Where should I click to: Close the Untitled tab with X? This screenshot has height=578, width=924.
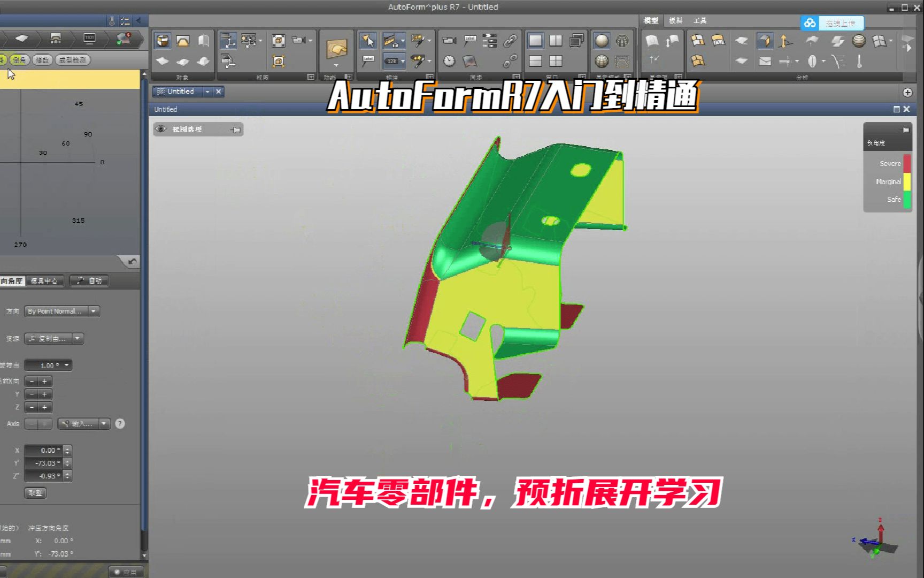(x=218, y=92)
